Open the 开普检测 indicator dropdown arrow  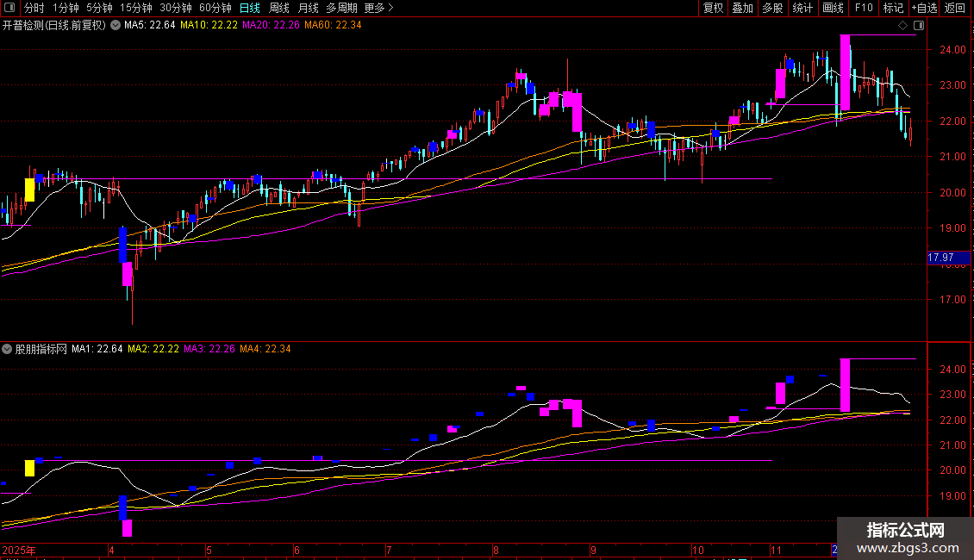click(116, 26)
